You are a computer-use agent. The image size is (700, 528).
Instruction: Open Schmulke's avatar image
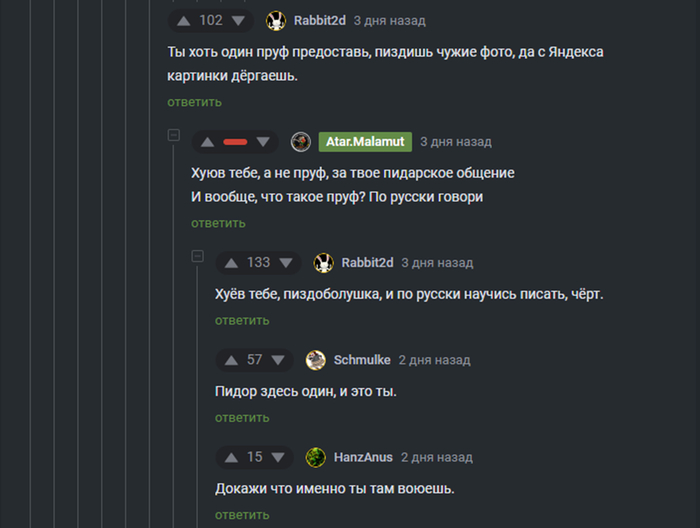[x=315, y=360]
